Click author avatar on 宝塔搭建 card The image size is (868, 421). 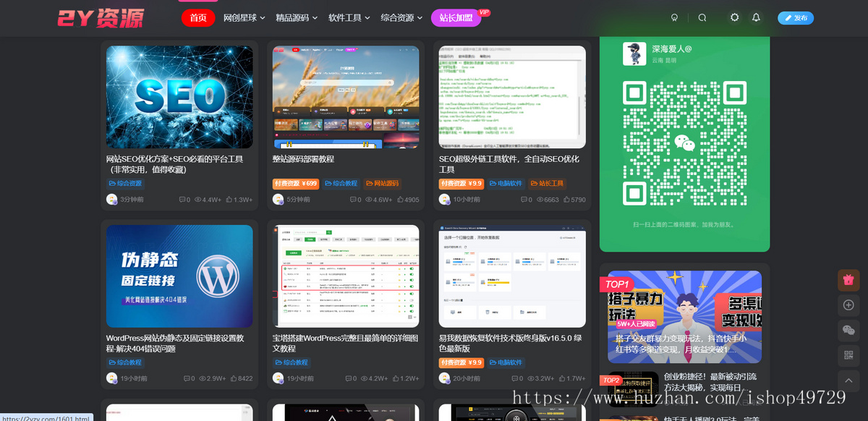[x=278, y=378]
